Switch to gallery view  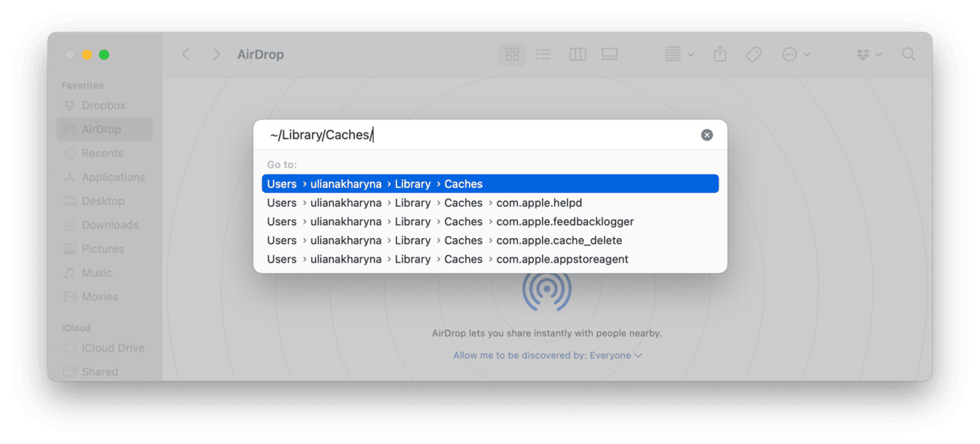click(610, 54)
